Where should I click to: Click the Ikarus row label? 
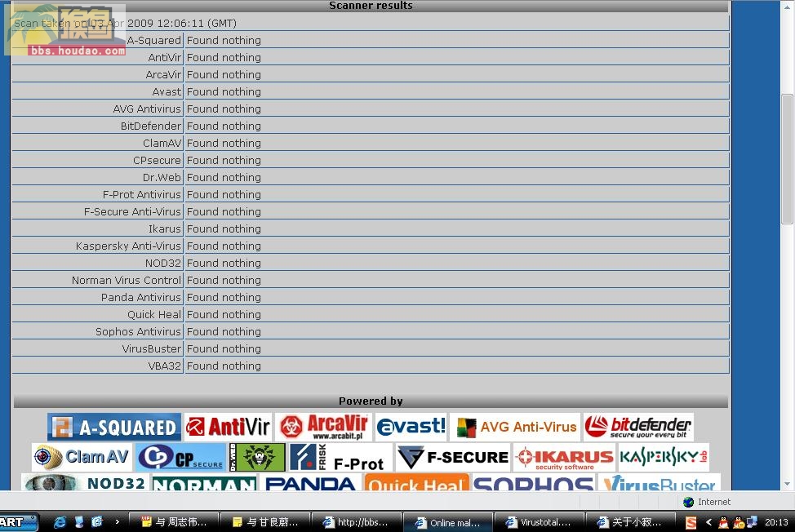click(x=164, y=229)
